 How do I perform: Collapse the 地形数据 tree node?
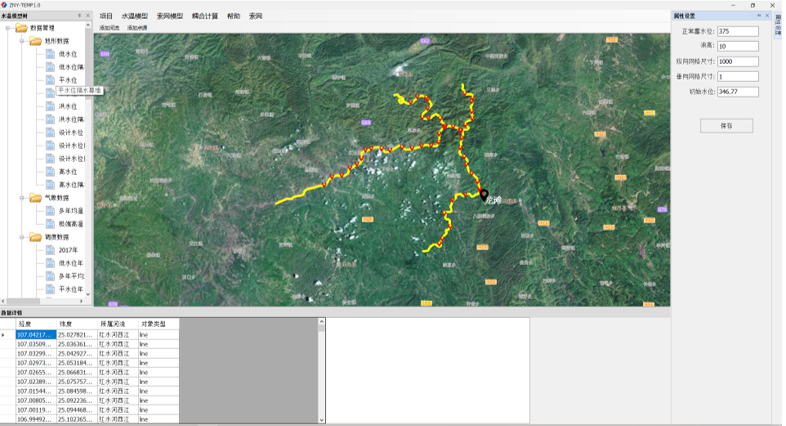tap(22, 41)
